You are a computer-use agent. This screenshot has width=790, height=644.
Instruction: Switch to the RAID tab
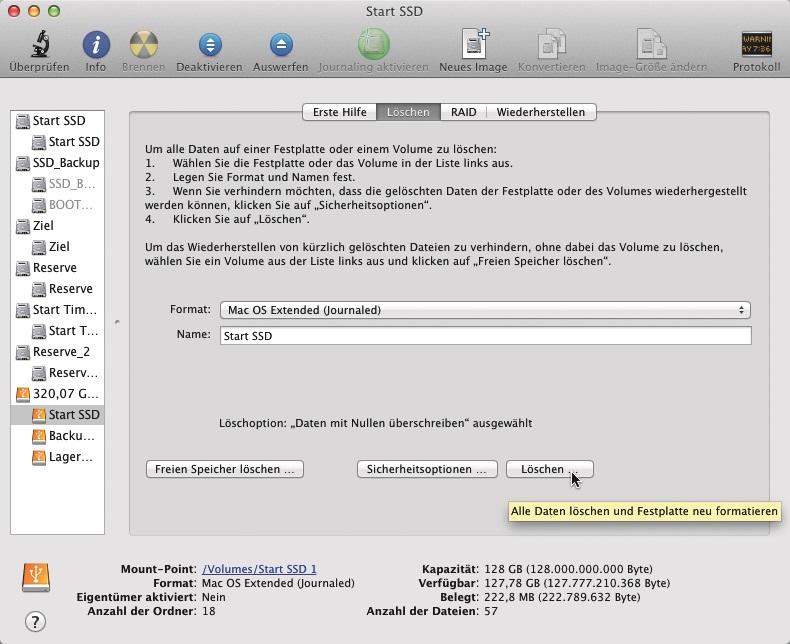464,112
